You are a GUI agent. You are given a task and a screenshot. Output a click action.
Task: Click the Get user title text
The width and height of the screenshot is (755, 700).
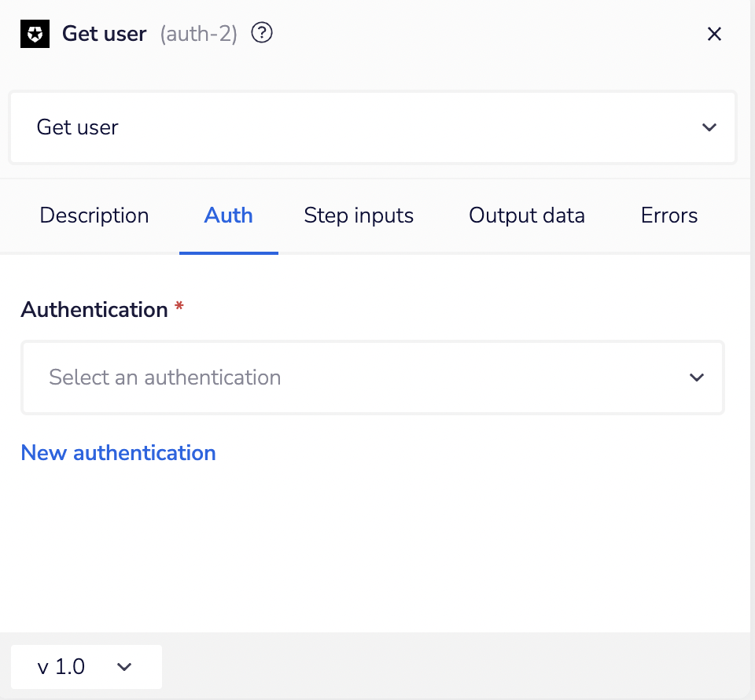point(106,34)
